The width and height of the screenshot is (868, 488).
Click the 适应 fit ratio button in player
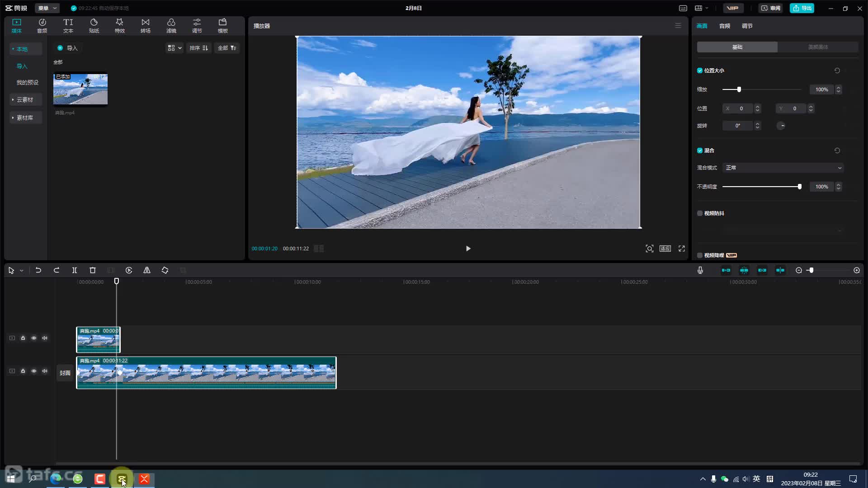pyautogui.click(x=665, y=249)
